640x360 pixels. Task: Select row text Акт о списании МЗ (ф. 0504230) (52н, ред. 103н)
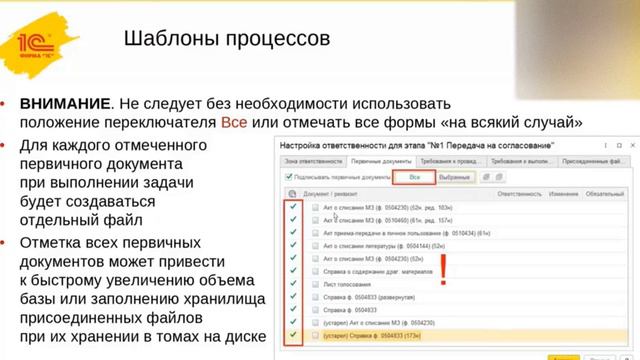tap(388, 208)
